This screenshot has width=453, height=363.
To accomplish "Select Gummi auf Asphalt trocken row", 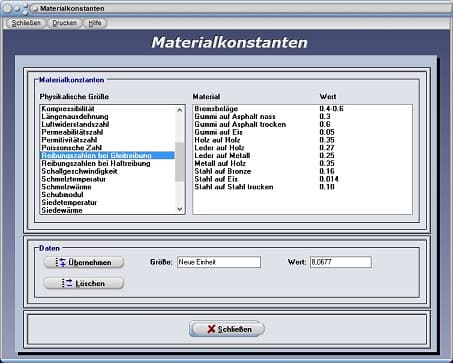I will (303, 124).
